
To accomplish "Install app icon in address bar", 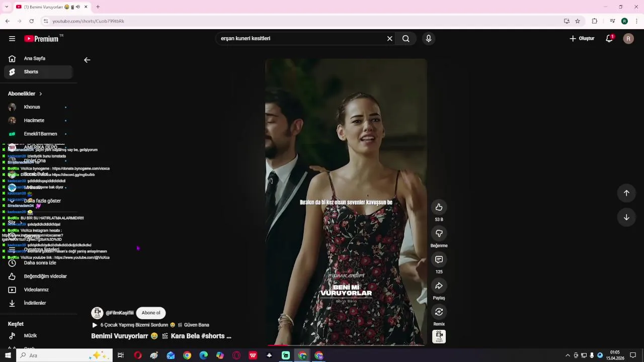I will [x=567, y=21].
